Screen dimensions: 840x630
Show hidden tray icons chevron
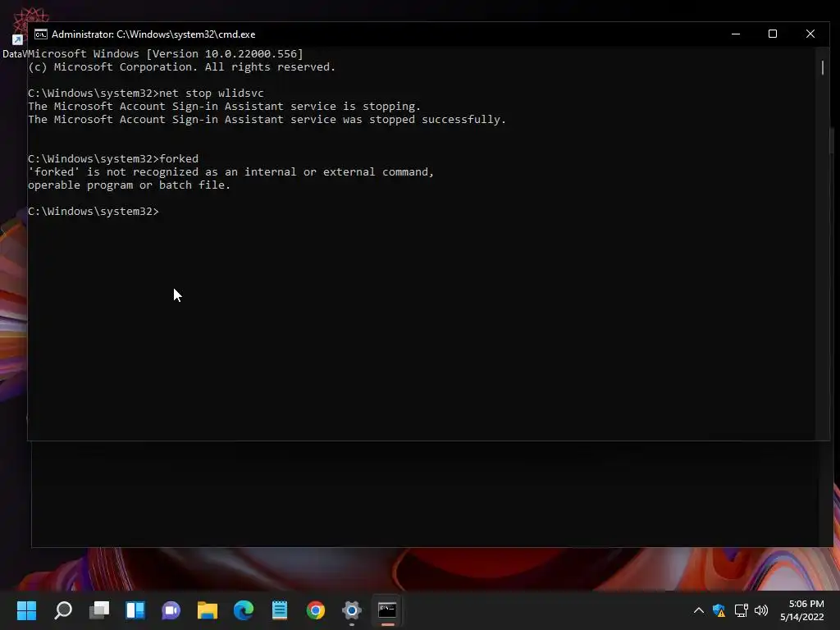[x=699, y=610]
